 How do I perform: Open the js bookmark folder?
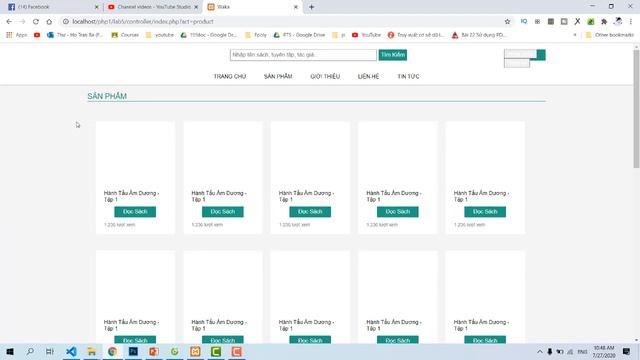click(x=339, y=35)
